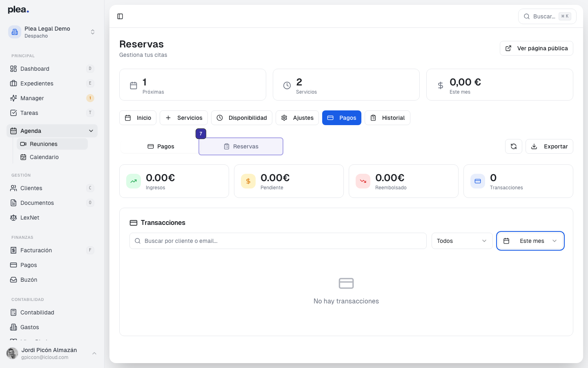The height and width of the screenshot is (368, 588).
Task: Select the blue Pagos tab
Action: coord(342,118)
